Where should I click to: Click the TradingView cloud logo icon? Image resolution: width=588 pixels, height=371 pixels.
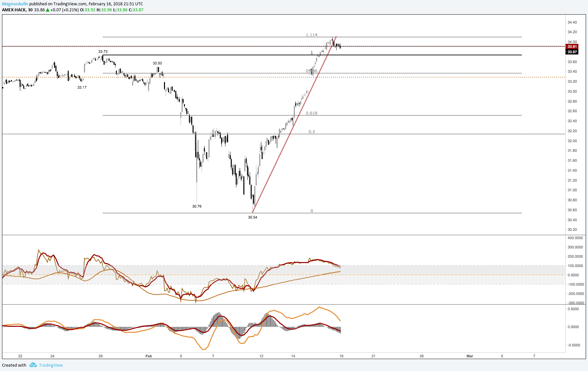pos(33,365)
